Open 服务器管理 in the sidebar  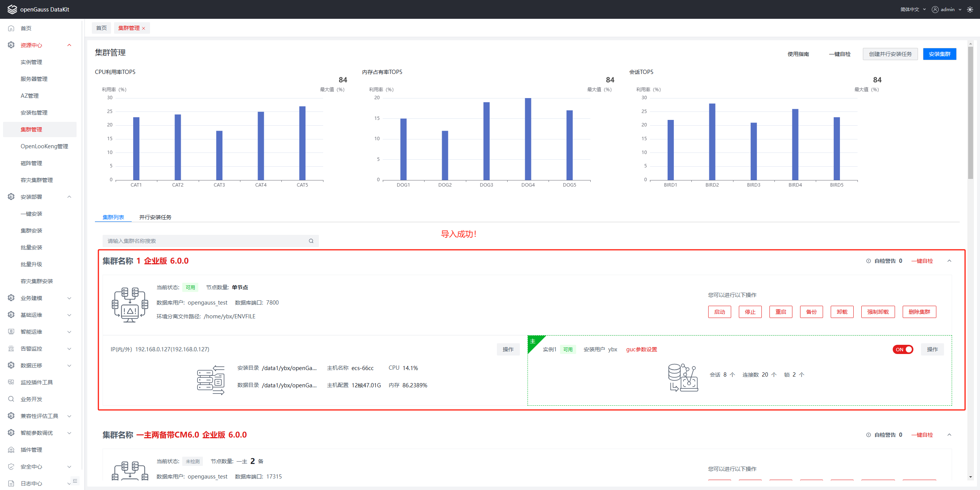coord(34,79)
